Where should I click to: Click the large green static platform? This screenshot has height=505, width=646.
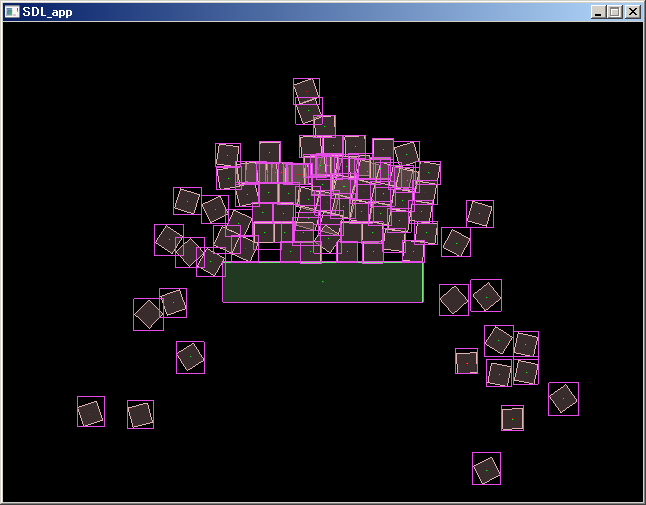(x=323, y=282)
